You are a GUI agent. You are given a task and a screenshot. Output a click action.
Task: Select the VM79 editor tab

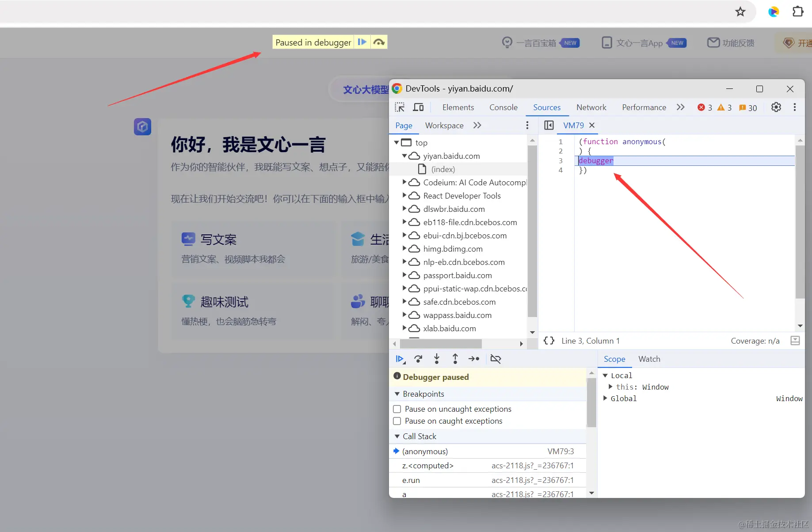(x=573, y=126)
